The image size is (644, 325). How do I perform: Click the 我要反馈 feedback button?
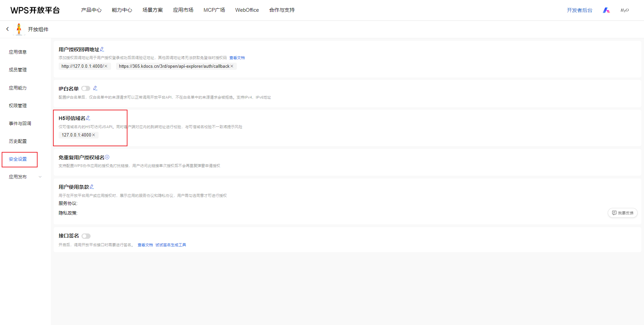pyautogui.click(x=623, y=213)
